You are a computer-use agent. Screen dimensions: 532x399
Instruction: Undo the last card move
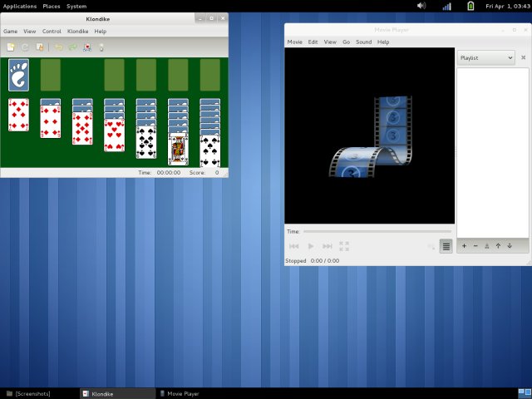pyautogui.click(x=58, y=47)
